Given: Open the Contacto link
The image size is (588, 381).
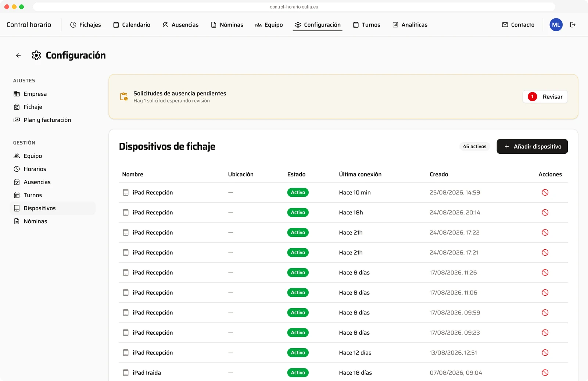Looking at the screenshot, I should (518, 25).
